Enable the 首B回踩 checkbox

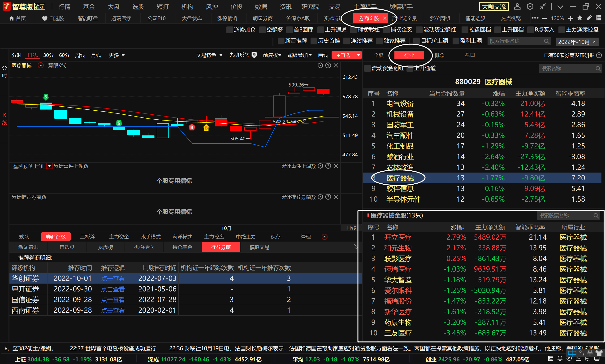click(x=289, y=30)
